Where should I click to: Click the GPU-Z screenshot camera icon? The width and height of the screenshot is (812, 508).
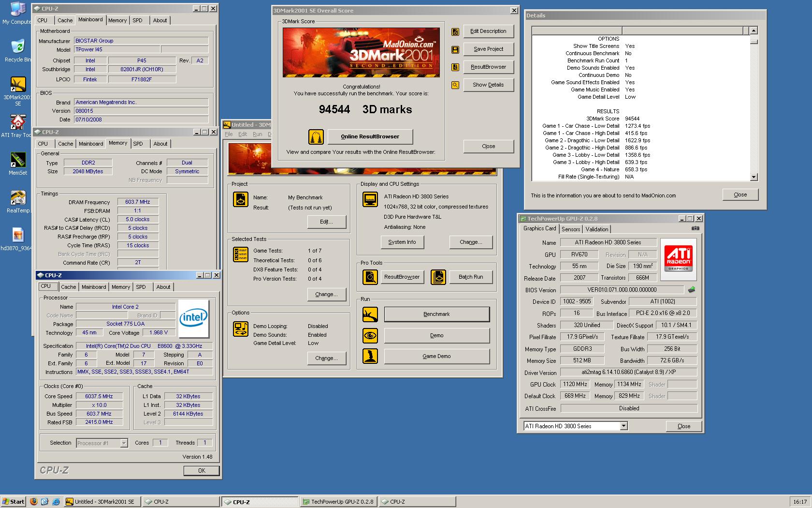[695, 228]
